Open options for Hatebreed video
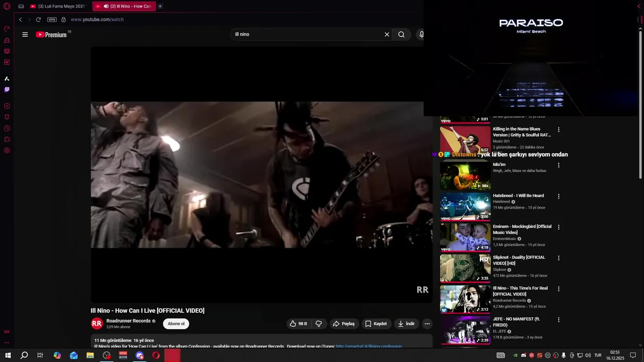Screen dimensions: 644x362 point(558,197)
